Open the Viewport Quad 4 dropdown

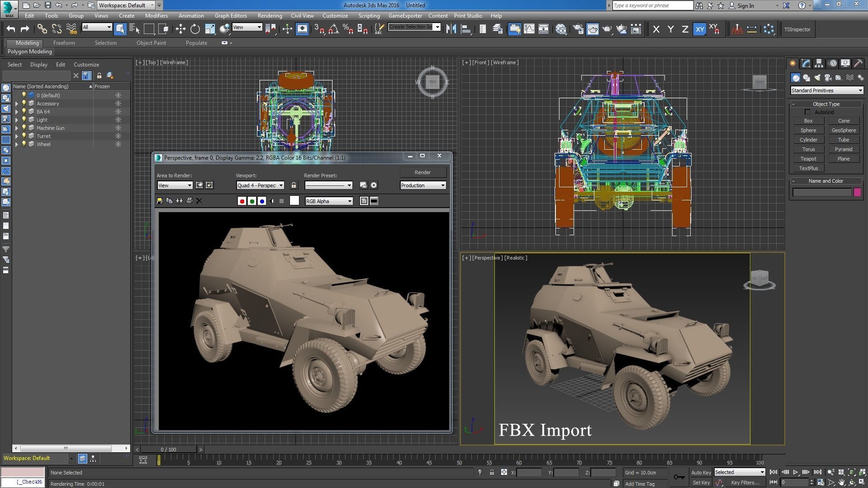pyautogui.click(x=260, y=185)
